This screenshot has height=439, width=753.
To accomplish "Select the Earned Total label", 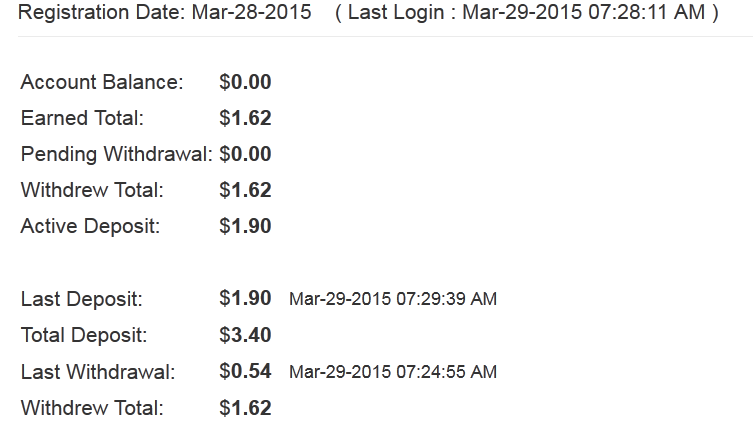I will click(x=82, y=118).
